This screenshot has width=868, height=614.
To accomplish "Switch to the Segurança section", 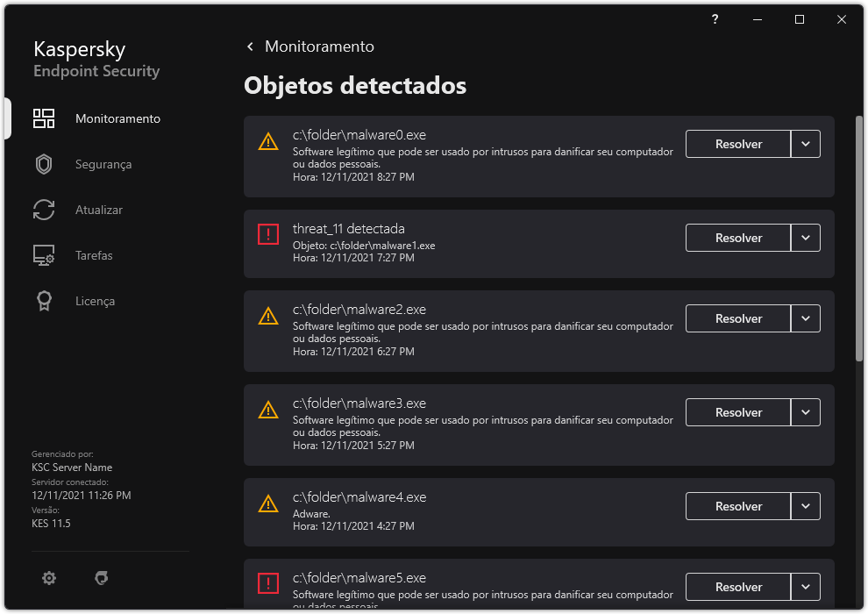I will pos(103,164).
